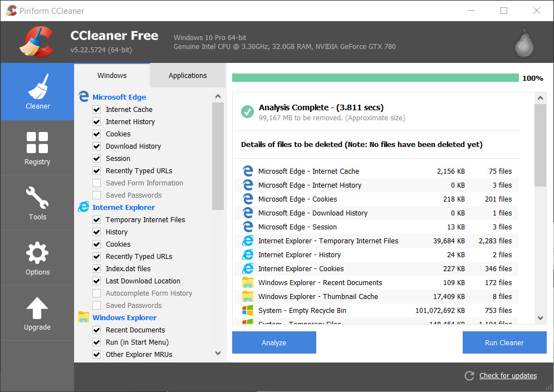The image size is (554, 392).
Task: Click cleaner list scroll up arrow
Action: tap(218, 96)
